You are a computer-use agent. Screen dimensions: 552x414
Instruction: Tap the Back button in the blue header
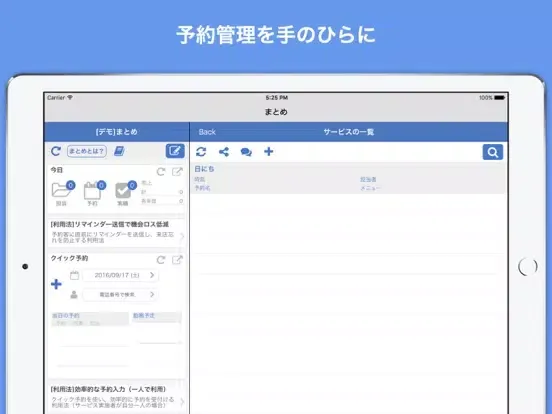click(x=207, y=132)
